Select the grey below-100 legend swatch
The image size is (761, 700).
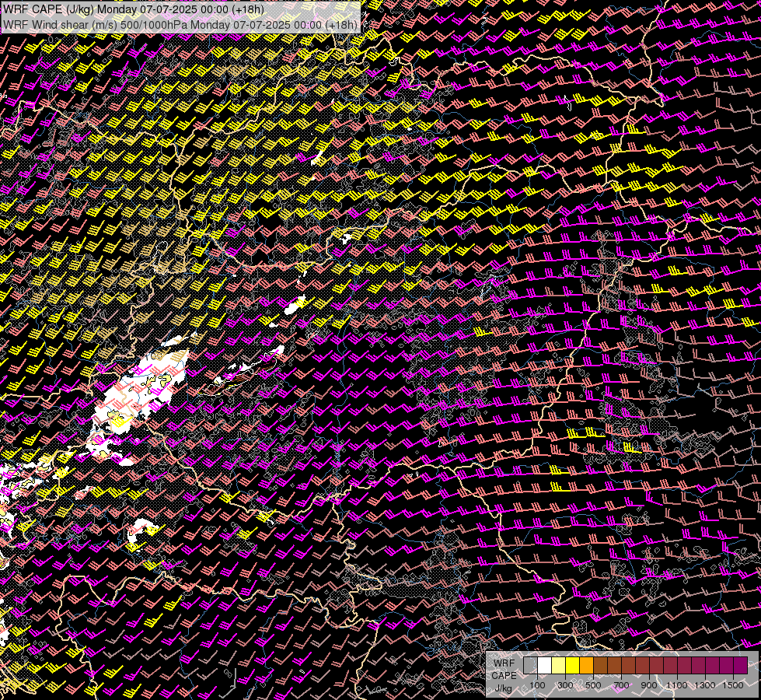(x=530, y=665)
